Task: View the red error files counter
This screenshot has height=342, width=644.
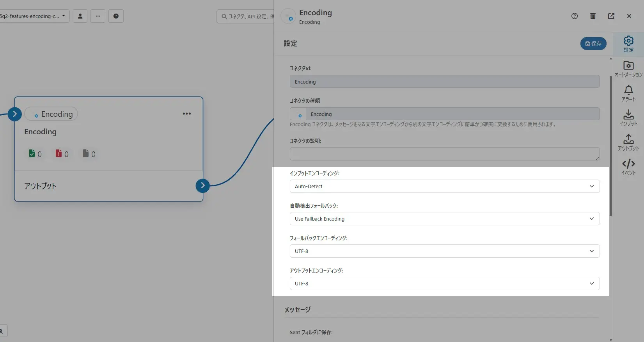Action: tap(62, 153)
